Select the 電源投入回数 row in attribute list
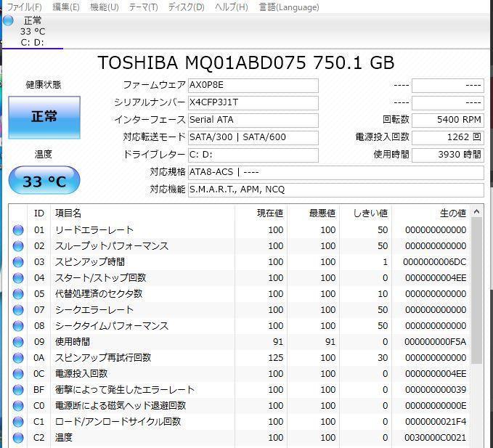Image resolution: width=493 pixels, height=448 pixels. (81, 374)
